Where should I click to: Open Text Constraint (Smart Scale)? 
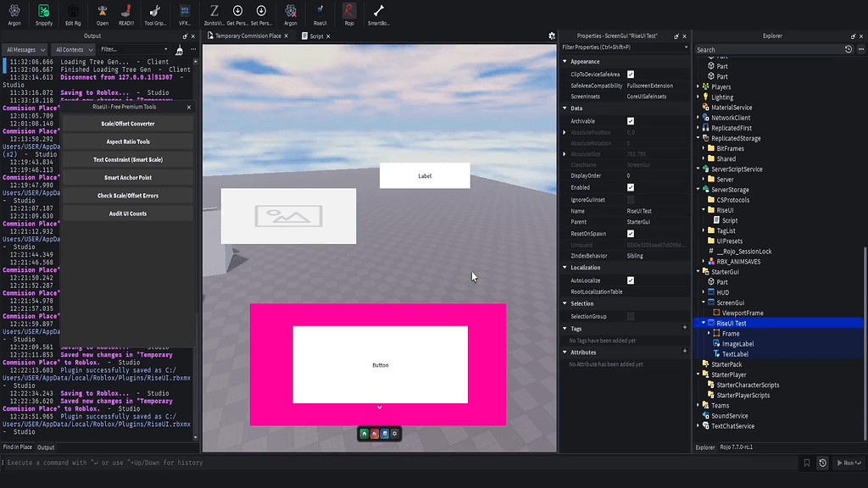pyautogui.click(x=128, y=160)
